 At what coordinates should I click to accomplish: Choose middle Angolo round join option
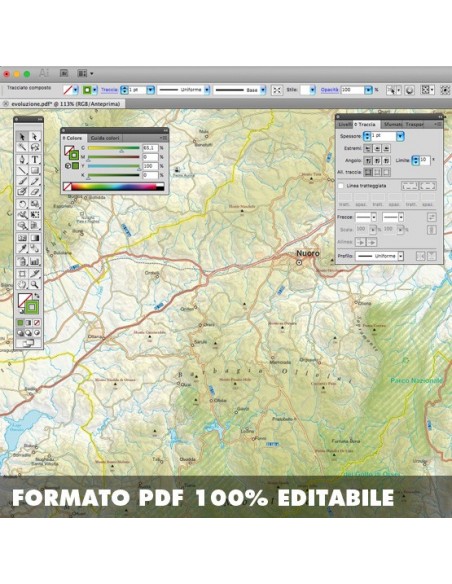(377, 160)
